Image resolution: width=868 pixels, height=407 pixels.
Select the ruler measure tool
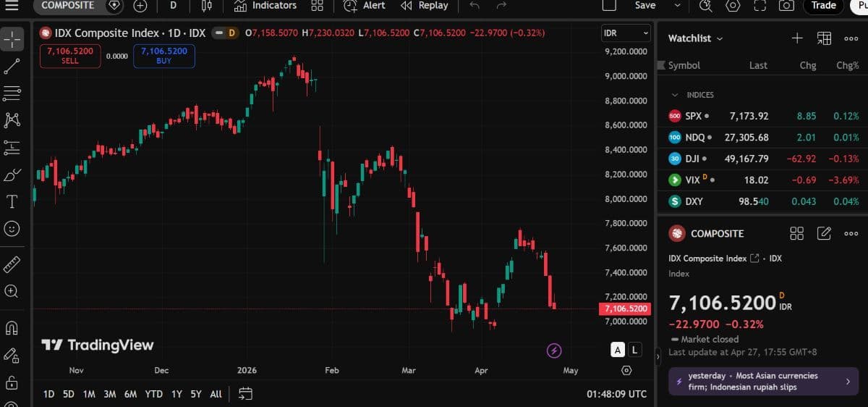[12, 264]
